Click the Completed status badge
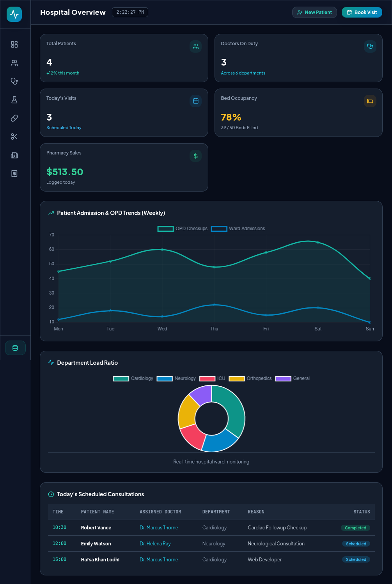The image size is (392, 584). click(355, 528)
